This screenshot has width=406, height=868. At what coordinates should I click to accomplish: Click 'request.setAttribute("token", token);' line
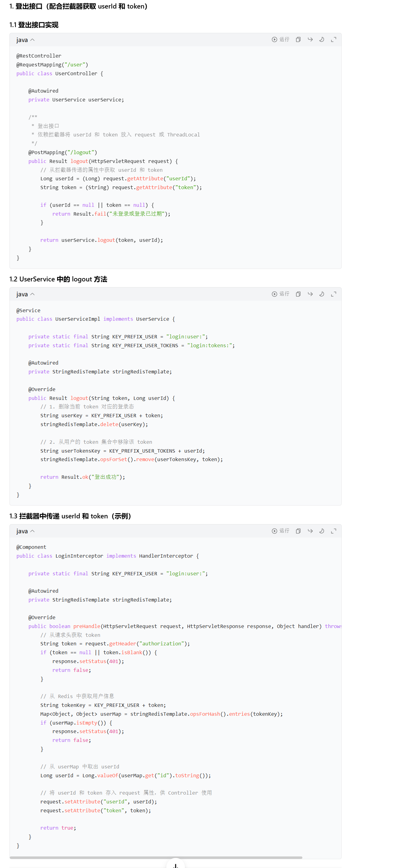[95, 810]
